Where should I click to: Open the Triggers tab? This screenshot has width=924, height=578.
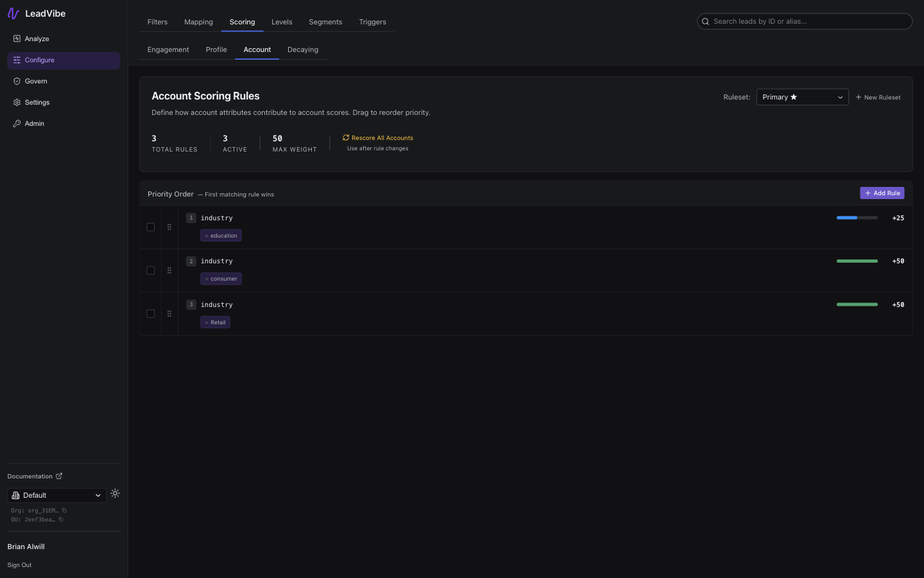(372, 22)
